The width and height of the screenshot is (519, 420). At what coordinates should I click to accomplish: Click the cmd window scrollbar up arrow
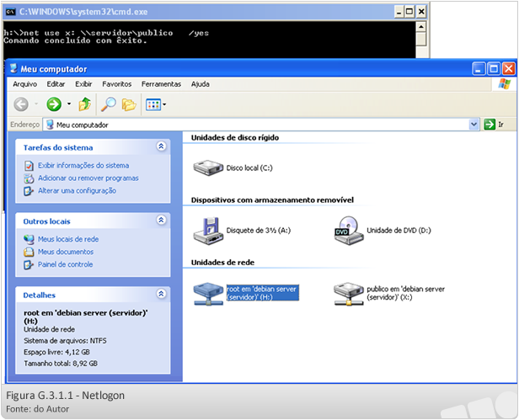[420, 27]
